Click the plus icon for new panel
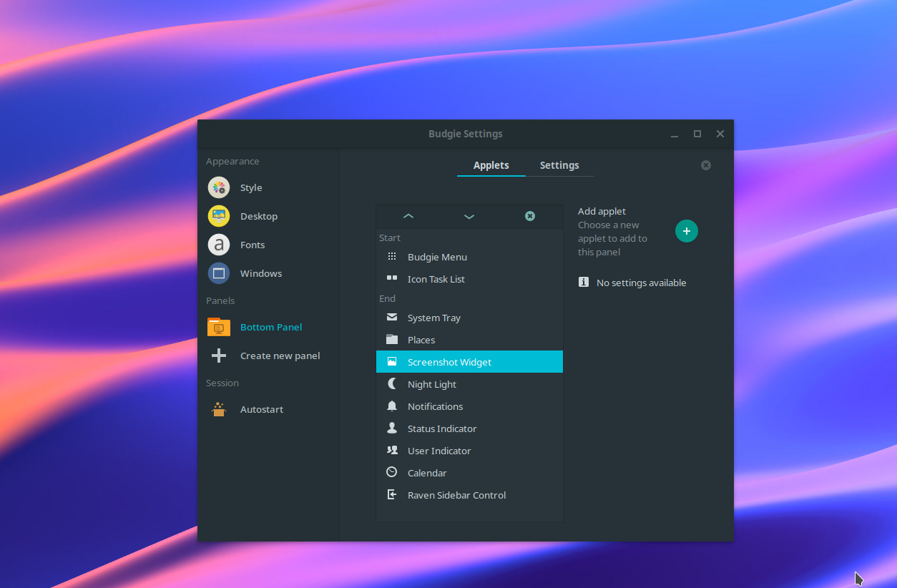Image resolution: width=897 pixels, height=588 pixels. pos(219,356)
